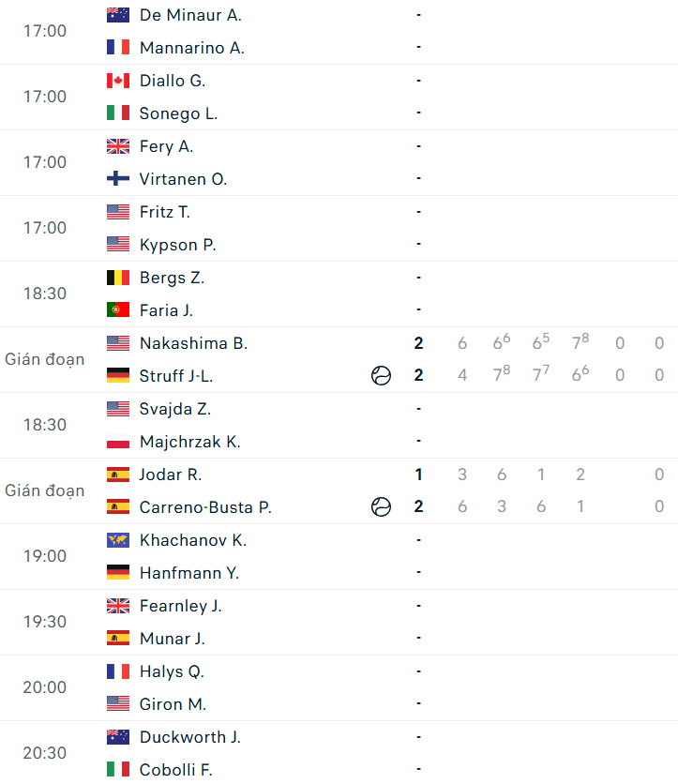This screenshot has height=784, width=678.
Task: Open the Munar J. player entry
Action: pos(172,639)
